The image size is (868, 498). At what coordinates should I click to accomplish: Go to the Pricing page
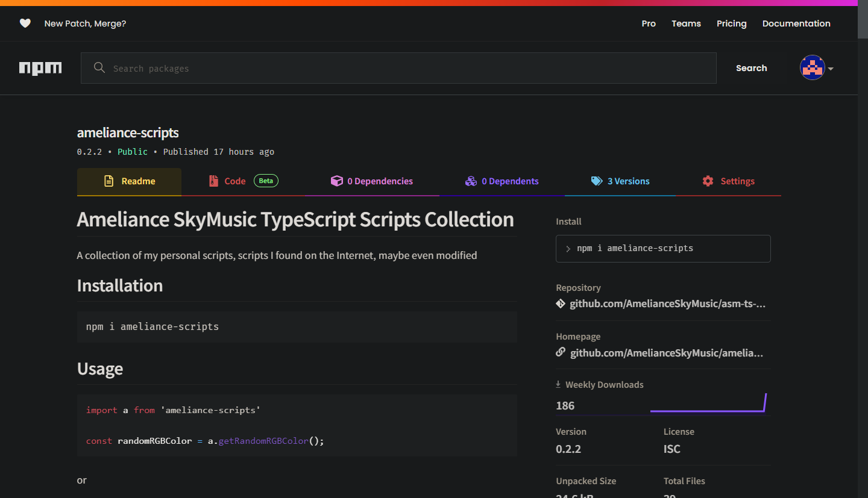point(732,23)
